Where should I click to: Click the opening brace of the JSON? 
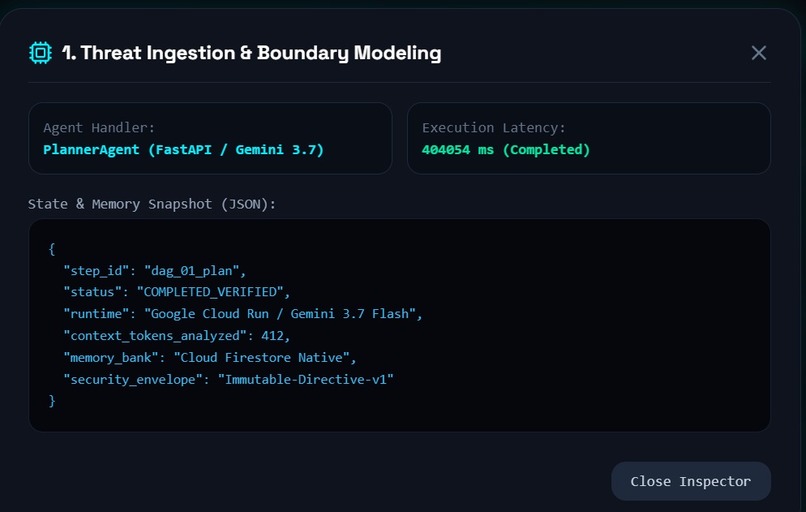pyautogui.click(x=51, y=249)
